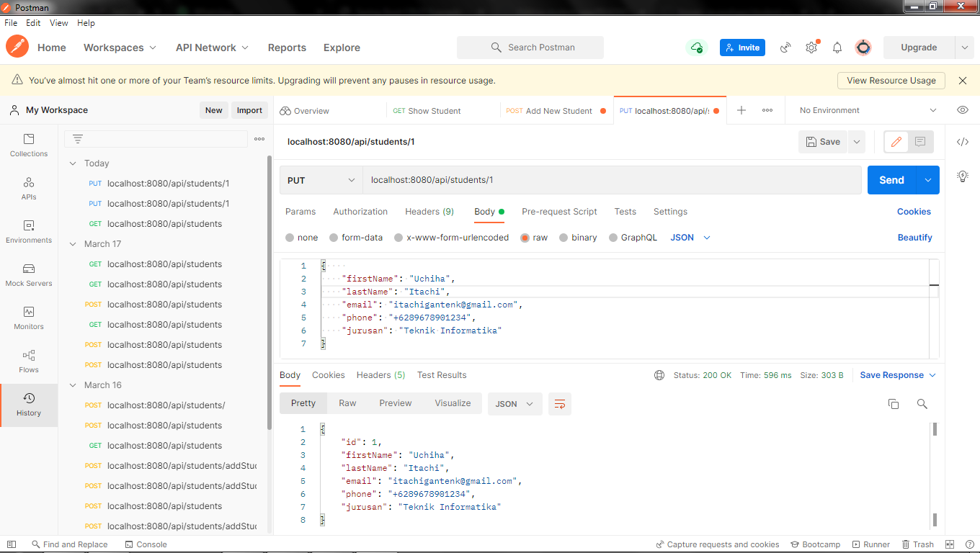Dismiss the resource limits banner
The width and height of the screenshot is (980, 553).
point(963,81)
